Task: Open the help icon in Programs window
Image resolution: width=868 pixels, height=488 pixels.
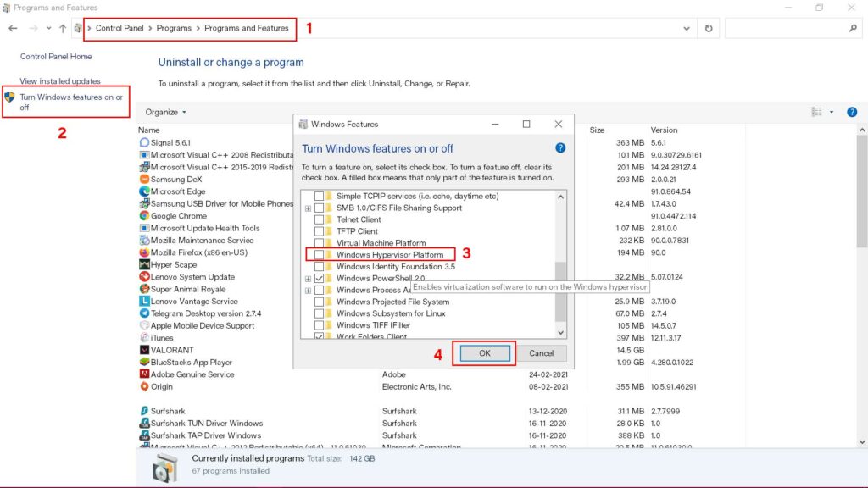Action: (x=852, y=112)
